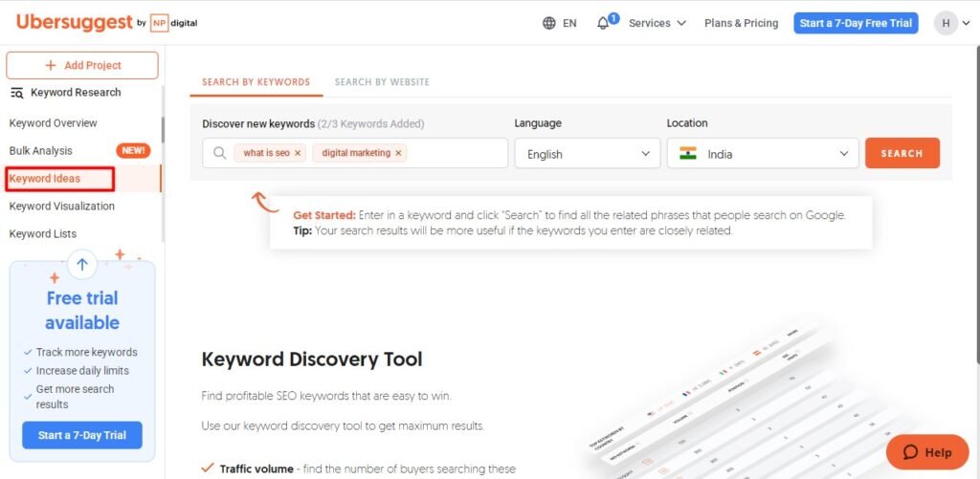Click Start a 7-Day Trial in sidebar

pos(82,435)
